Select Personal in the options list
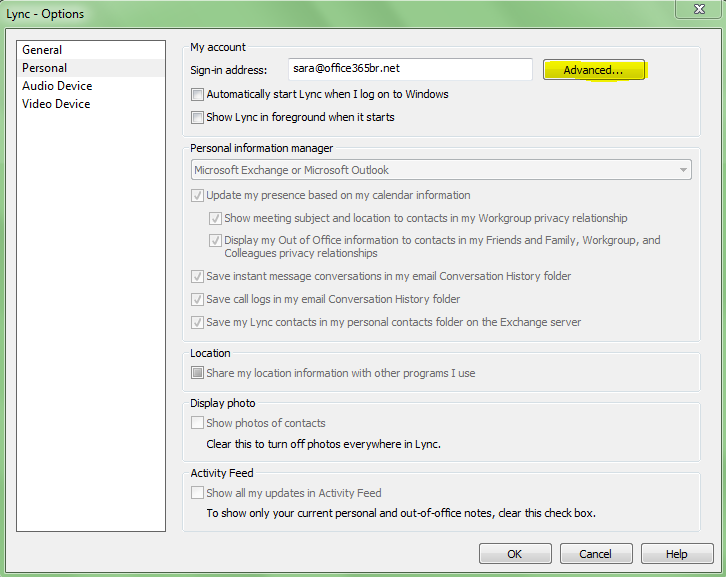The height and width of the screenshot is (577, 726). [45, 68]
